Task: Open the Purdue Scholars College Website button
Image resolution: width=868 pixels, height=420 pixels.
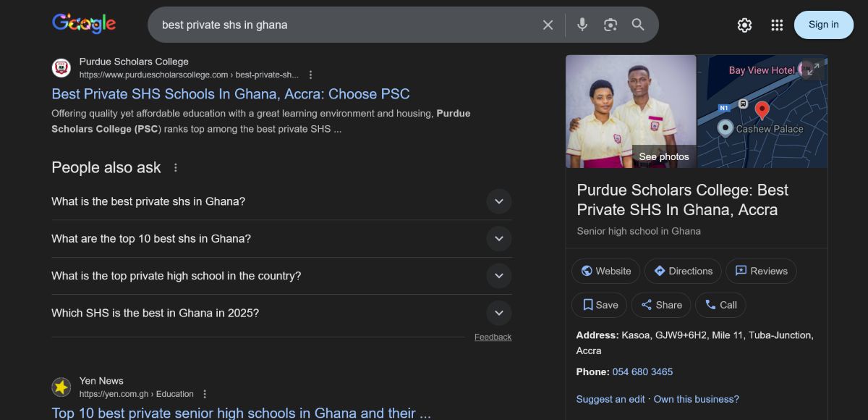Action: [x=605, y=271]
